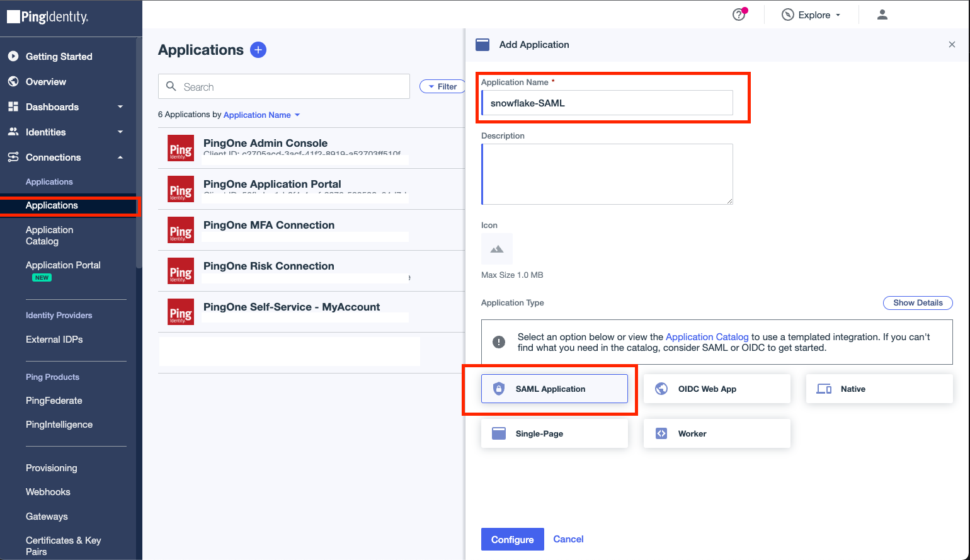The image size is (970, 560).
Task: Click the Configure button
Action: tap(512, 539)
